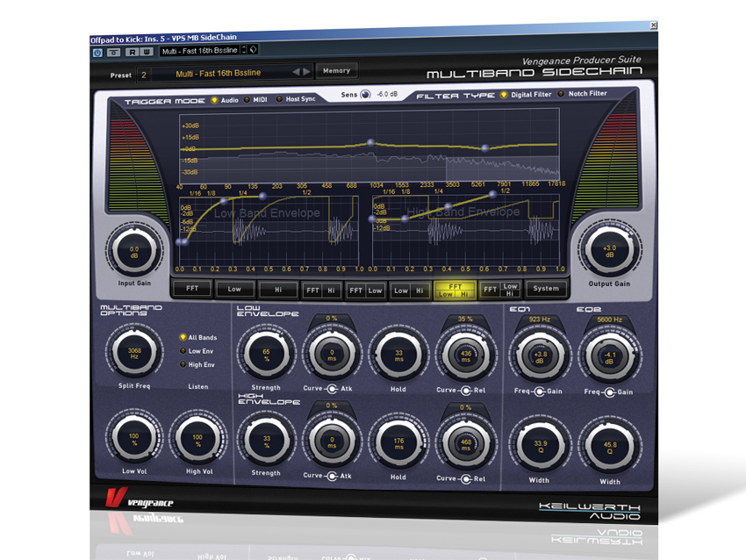Listen to High Env only
This screenshot has height=560, width=746.
[x=183, y=364]
